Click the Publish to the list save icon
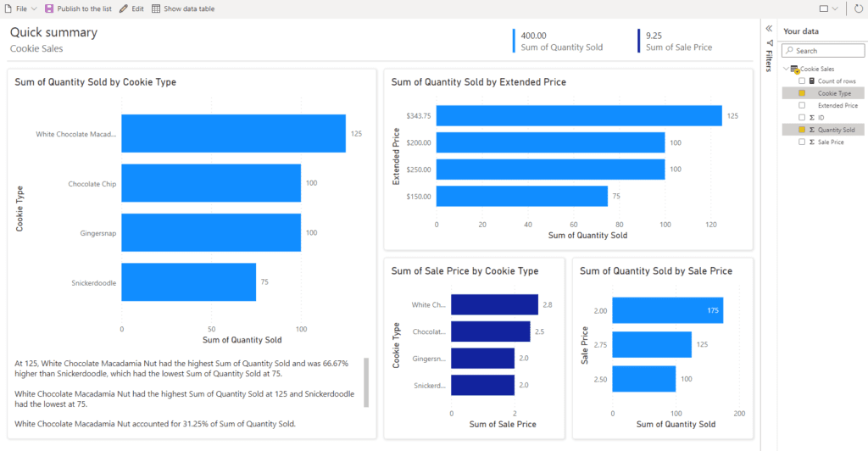The width and height of the screenshot is (868, 451). [49, 8]
